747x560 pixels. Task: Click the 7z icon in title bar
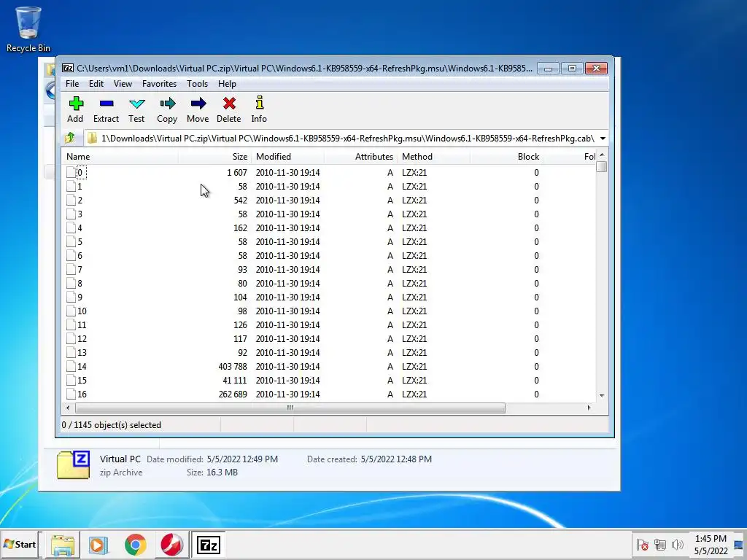click(x=68, y=68)
